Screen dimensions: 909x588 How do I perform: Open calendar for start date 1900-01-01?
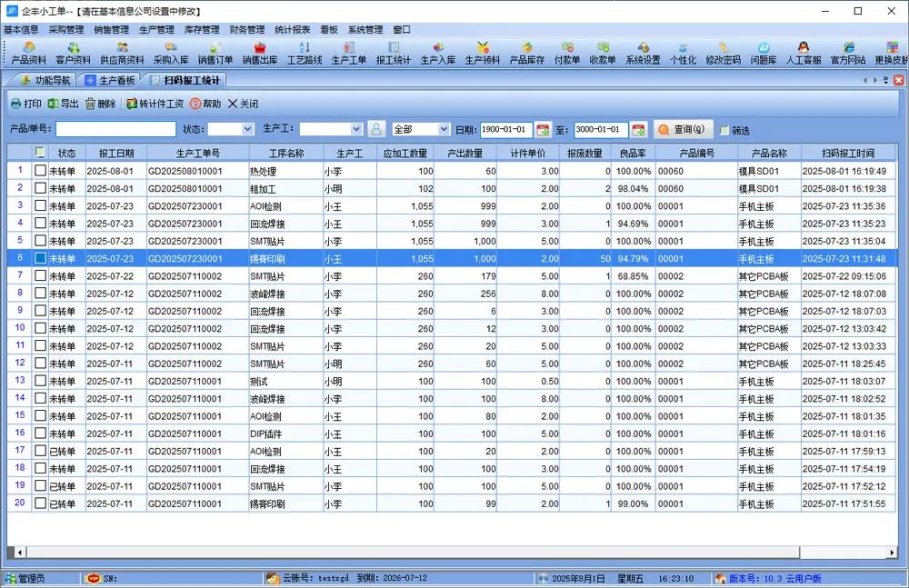point(543,129)
